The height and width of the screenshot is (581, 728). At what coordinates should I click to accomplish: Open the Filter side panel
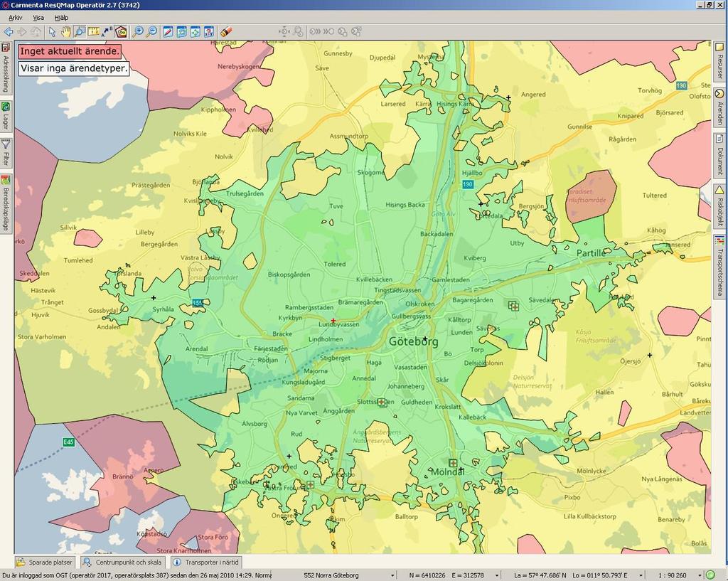pyautogui.click(x=6, y=154)
